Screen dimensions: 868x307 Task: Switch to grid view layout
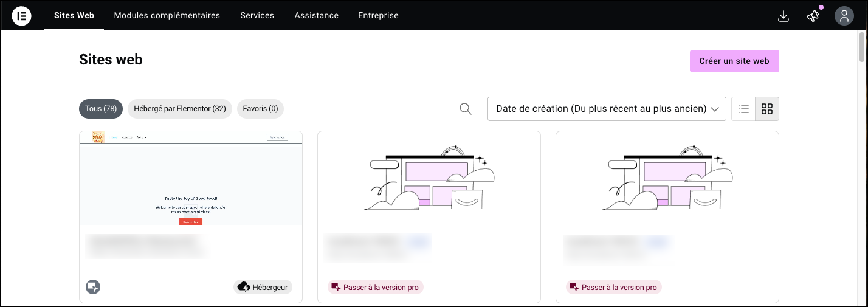pyautogui.click(x=767, y=109)
